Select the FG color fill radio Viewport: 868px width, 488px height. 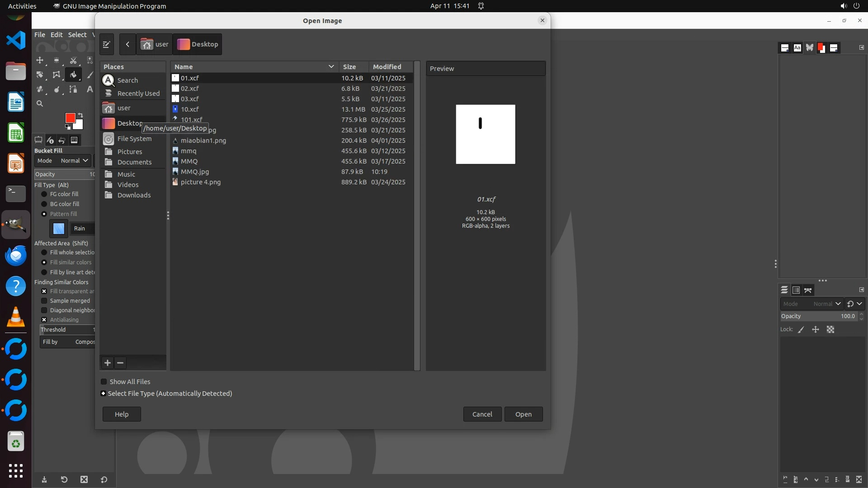(x=44, y=194)
